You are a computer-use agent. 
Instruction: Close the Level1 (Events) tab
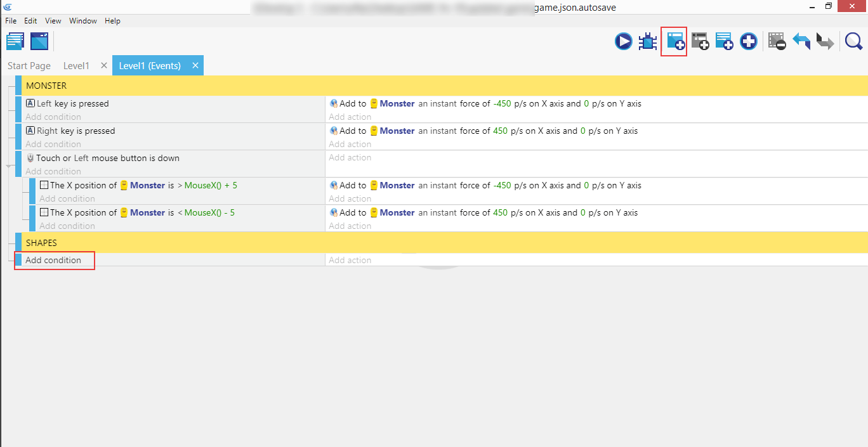195,65
